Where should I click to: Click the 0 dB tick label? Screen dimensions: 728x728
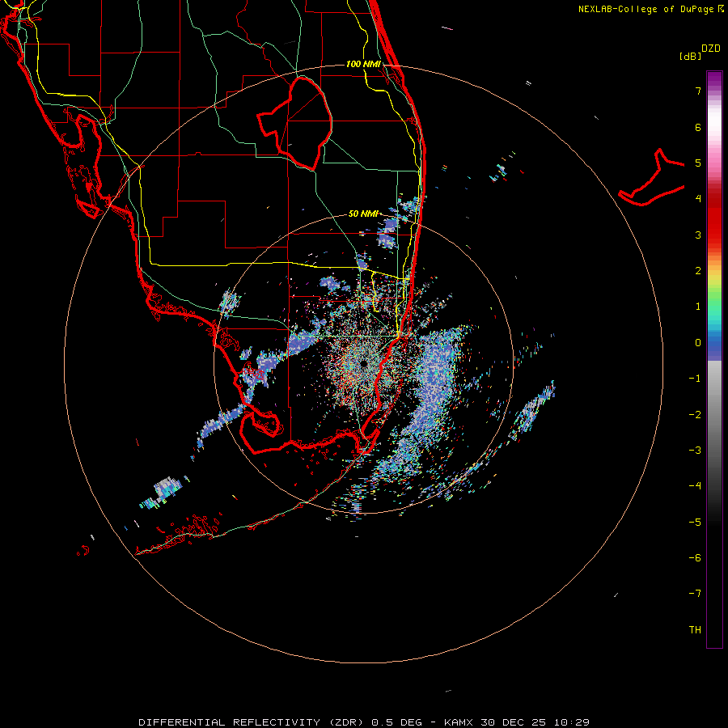698,343
